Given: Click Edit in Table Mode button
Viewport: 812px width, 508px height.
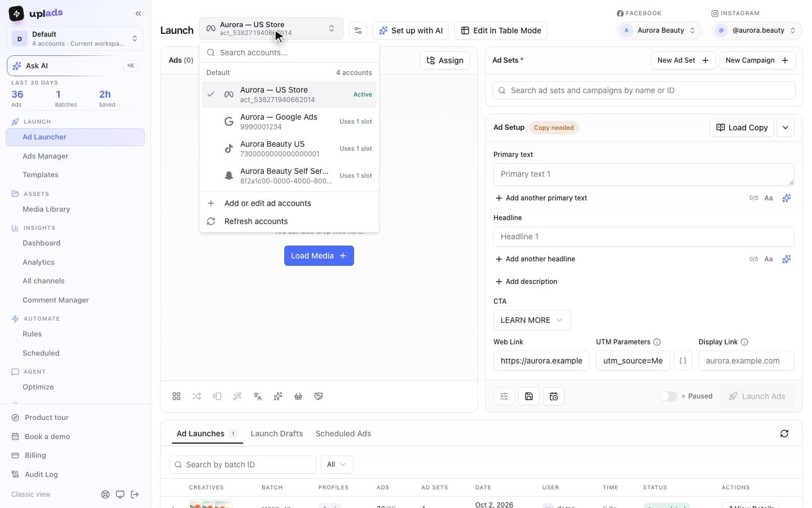Looking at the screenshot, I should pyautogui.click(x=501, y=30).
